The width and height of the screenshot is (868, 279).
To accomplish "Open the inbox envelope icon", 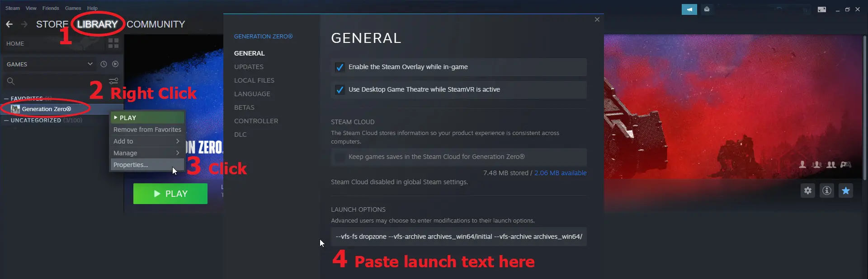I will point(707,9).
